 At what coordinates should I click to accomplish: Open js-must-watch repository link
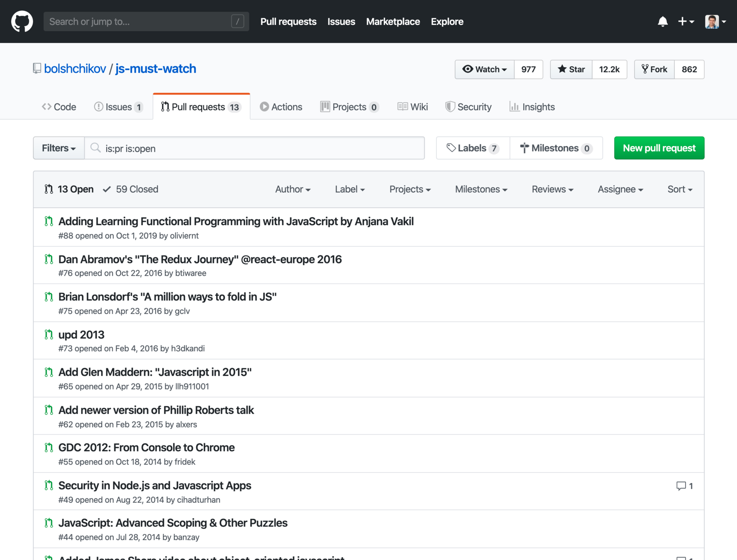coord(156,68)
